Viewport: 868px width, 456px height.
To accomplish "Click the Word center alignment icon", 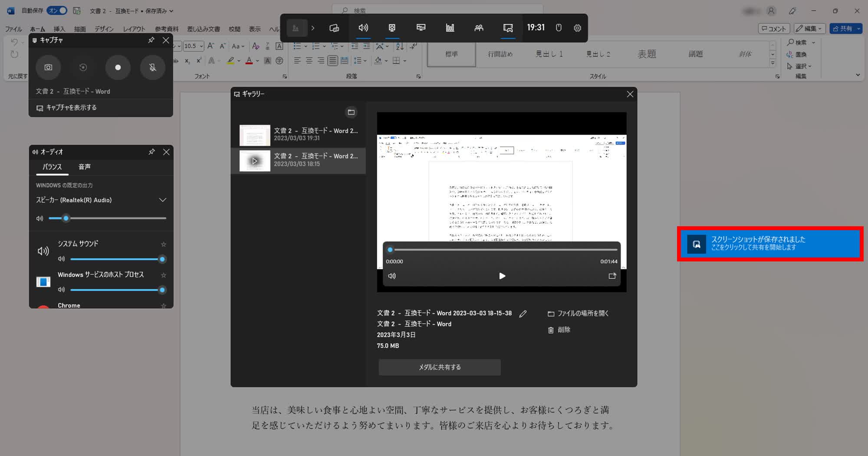I will [x=309, y=61].
